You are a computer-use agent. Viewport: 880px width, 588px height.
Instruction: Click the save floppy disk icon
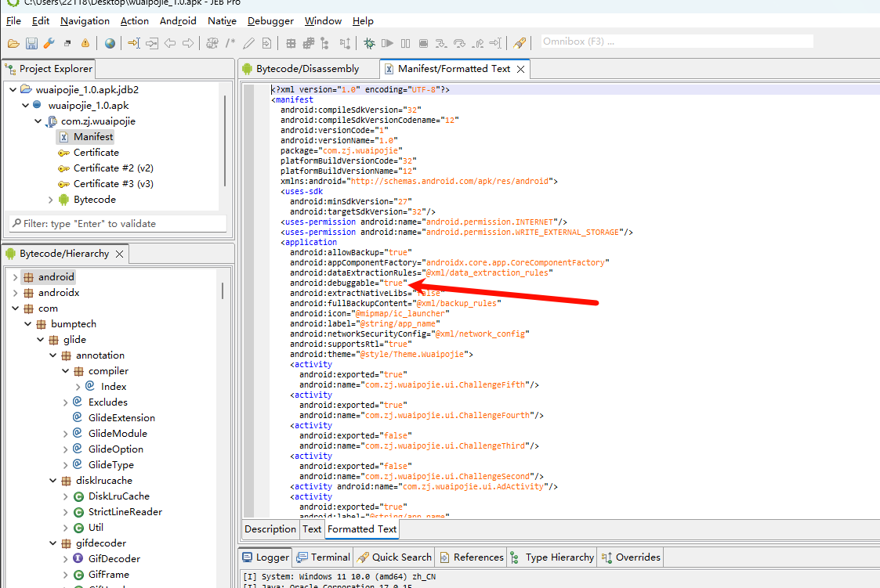point(31,43)
